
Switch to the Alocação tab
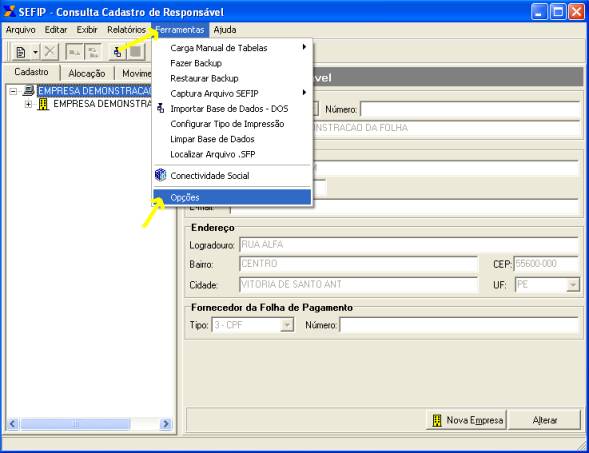pyautogui.click(x=87, y=73)
